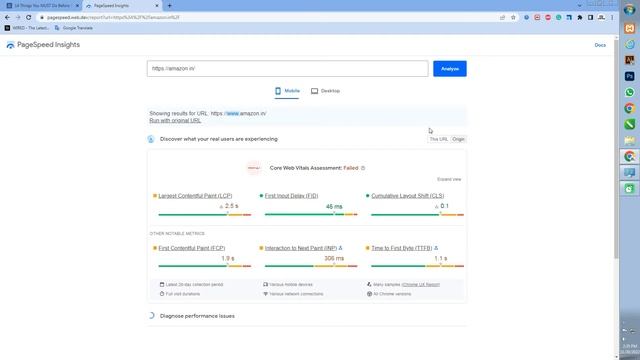Viewport: 640px width, 360px height.
Task: Click the PageSpeed Insights logo
Action: pos(43,45)
